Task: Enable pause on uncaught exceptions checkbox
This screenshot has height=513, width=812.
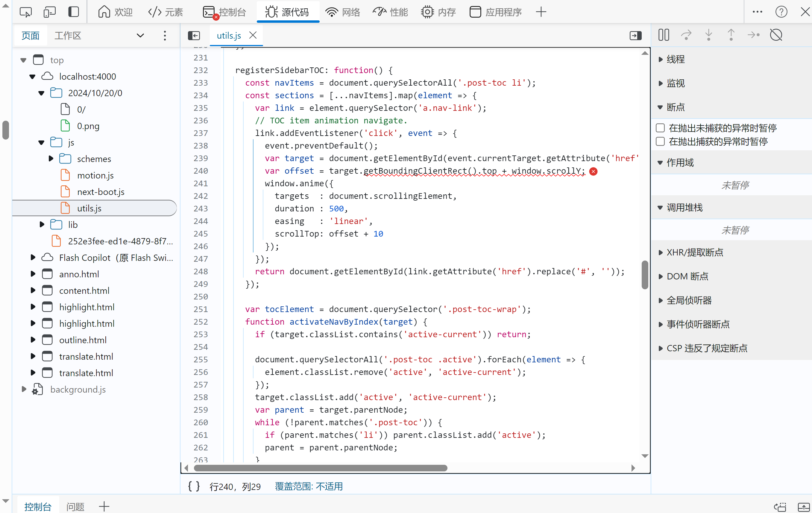Action: 660,128
